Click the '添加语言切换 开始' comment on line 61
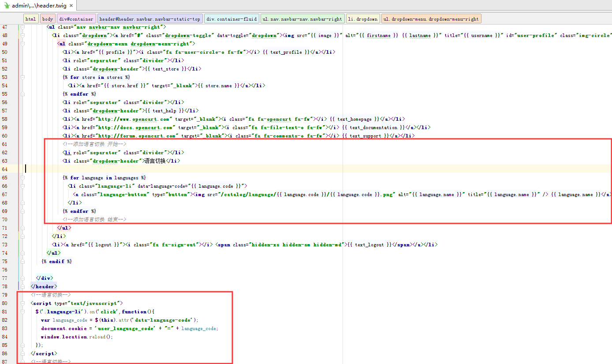Screen dimensions: 612x364 click(94, 144)
